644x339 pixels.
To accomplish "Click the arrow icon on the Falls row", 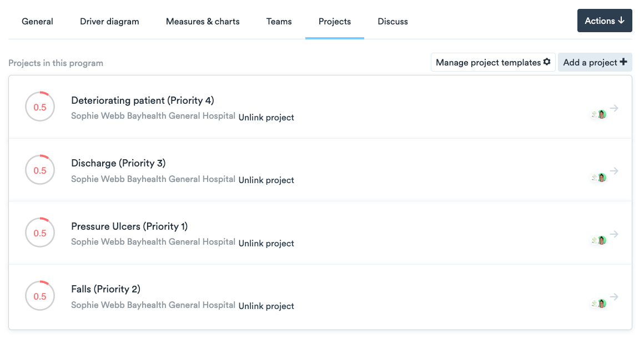I will click(614, 297).
